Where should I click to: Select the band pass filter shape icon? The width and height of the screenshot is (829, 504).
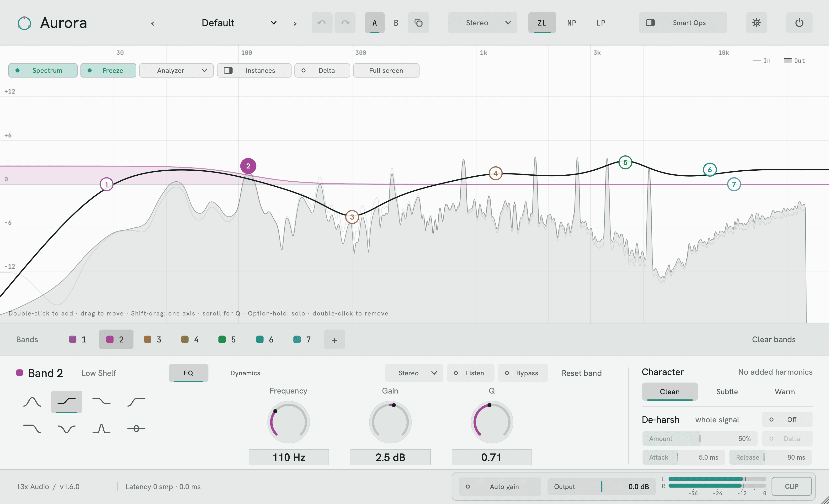[101, 428]
